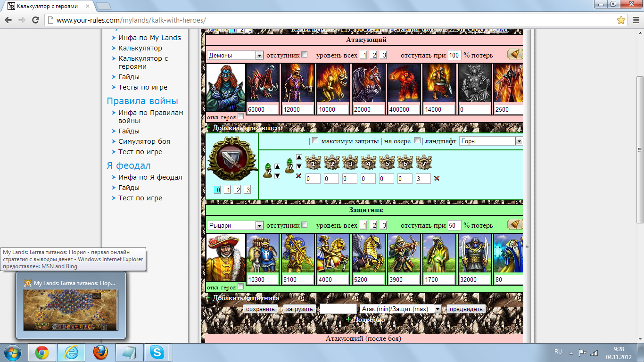Select golden rider unit icon above 4000

[x=333, y=253]
